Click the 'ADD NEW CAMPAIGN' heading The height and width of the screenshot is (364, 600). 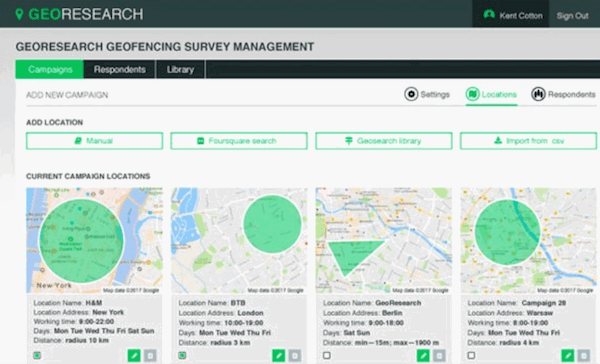pyautogui.click(x=67, y=95)
